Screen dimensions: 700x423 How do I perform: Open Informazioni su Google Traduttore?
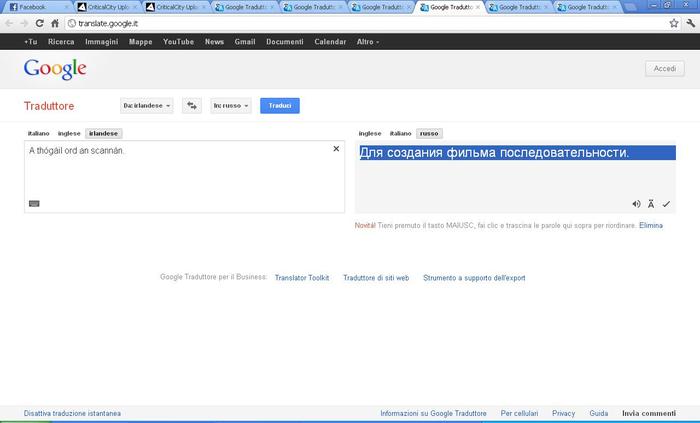tap(433, 413)
